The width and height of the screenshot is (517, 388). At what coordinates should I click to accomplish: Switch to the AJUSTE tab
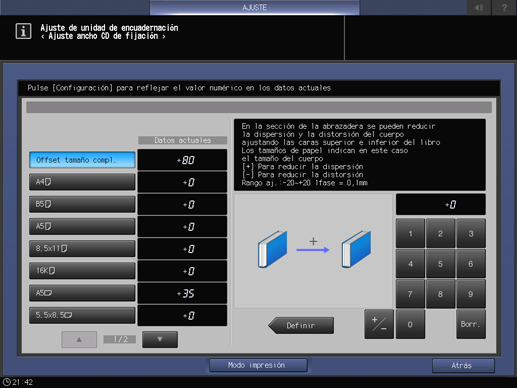tap(254, 7)
